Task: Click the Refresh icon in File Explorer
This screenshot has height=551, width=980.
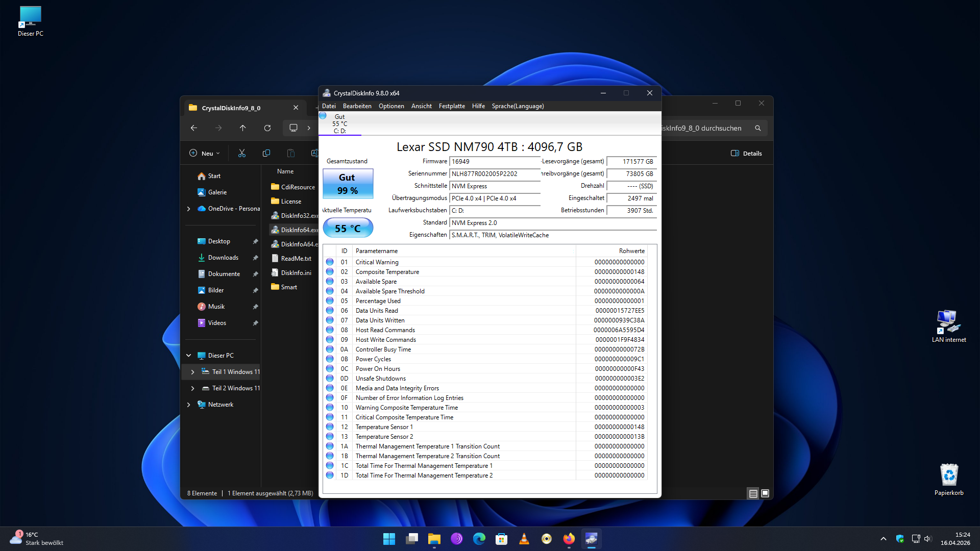Action: 267,128
